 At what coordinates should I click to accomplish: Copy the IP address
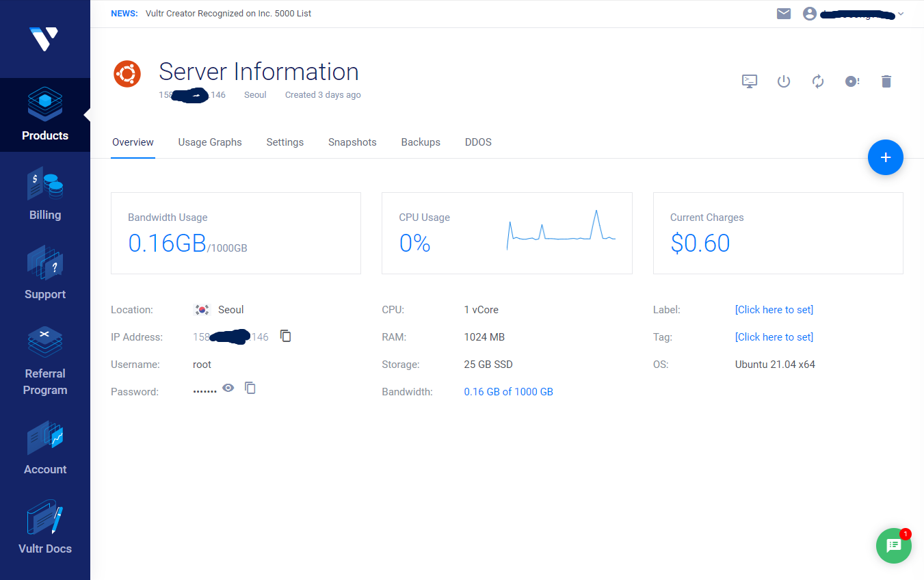[286, 336]
